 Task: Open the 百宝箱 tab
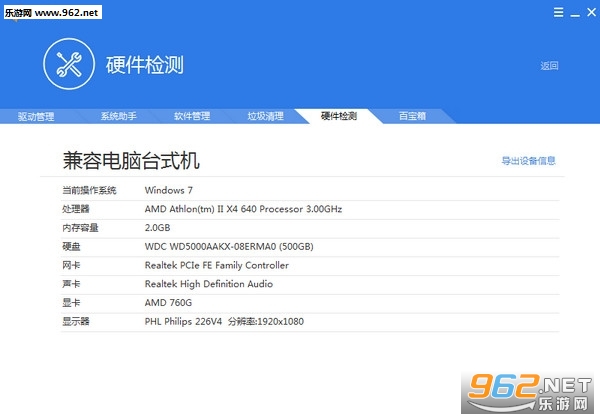coord(412,116)
